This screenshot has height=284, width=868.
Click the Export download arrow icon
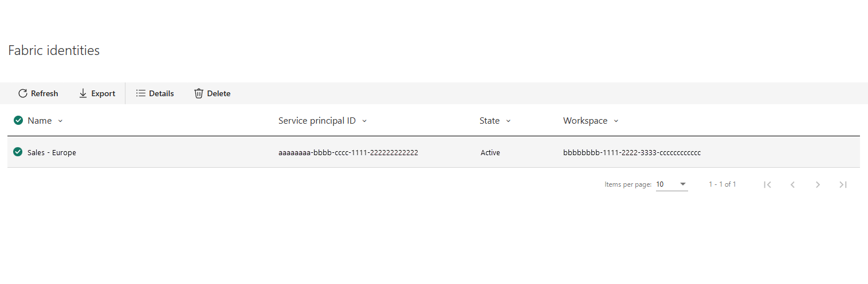click(x=83, y=93)
